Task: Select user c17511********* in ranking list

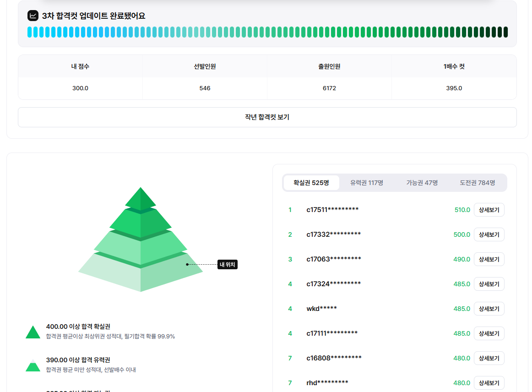Action: [x=332, y=210]
